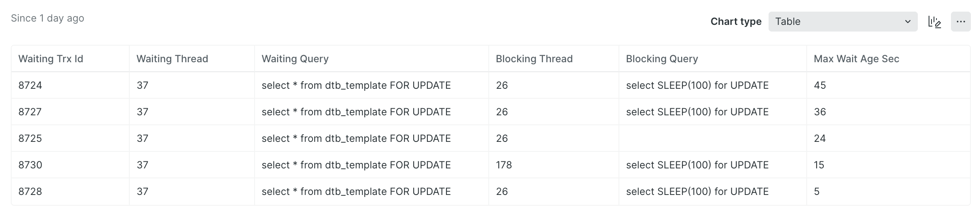Click Trx Id 8728 in last row

[30, 192]
